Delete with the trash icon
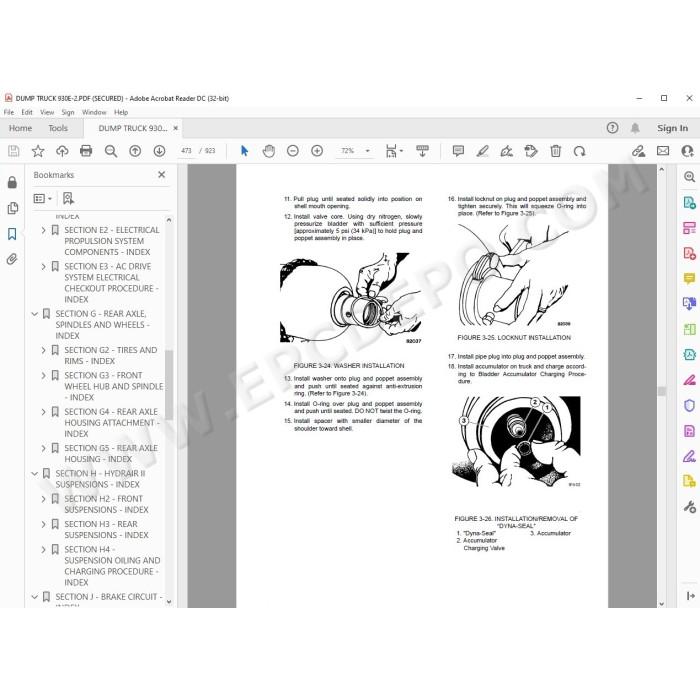700x700 pixels. click(x=555, y=151)
